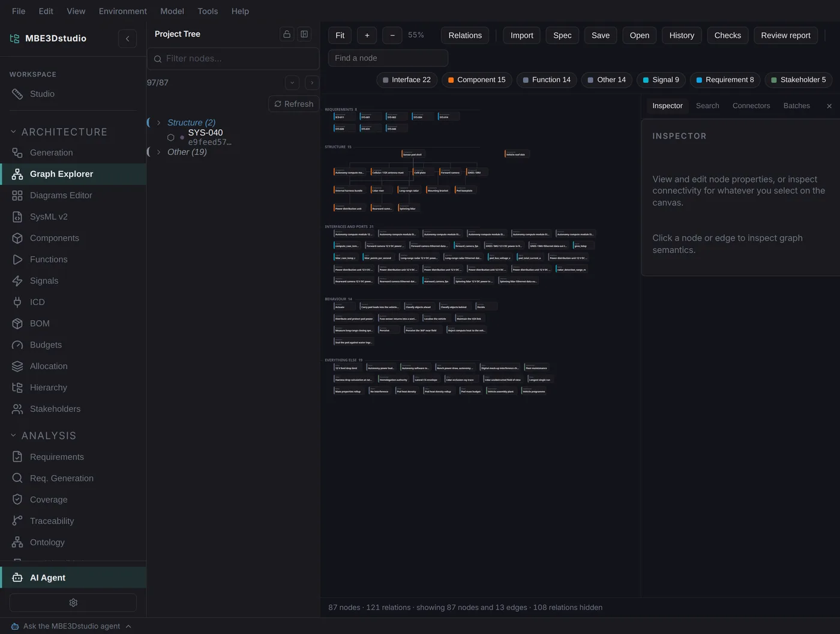Click the History button
Screen dimensions: 840x634
[x=682, y=35]
